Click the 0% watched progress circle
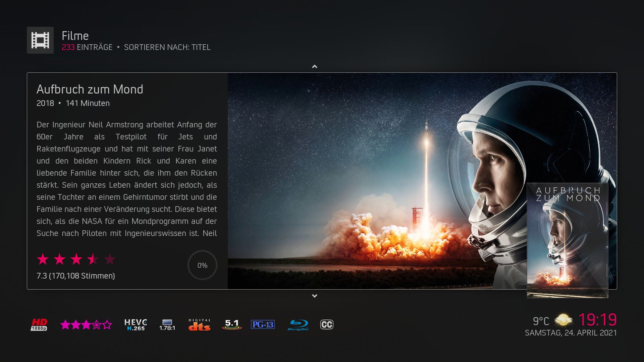 (202, 265)
